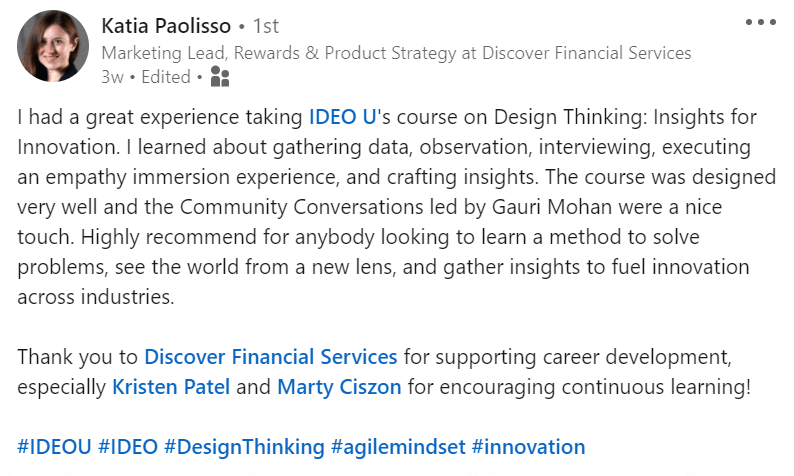Click the Marketing Lead headline text

[x=396, y=52]
